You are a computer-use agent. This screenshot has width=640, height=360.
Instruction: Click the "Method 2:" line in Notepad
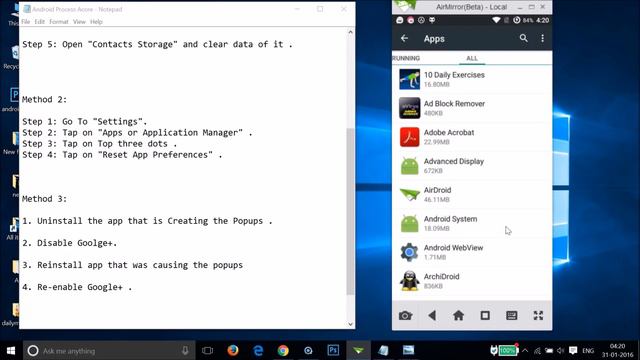(44, 99)
